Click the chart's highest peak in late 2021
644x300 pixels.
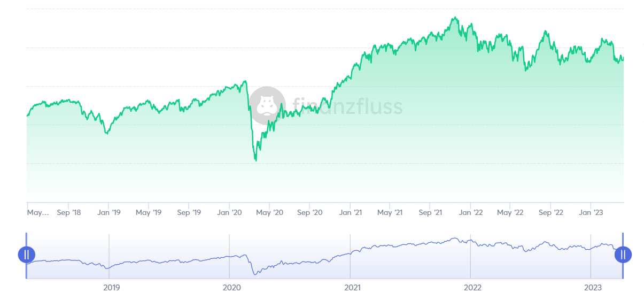point(455,17)
